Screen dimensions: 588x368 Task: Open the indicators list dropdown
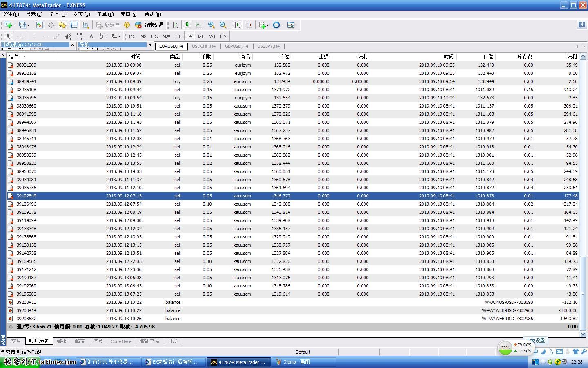coord(264,25)
